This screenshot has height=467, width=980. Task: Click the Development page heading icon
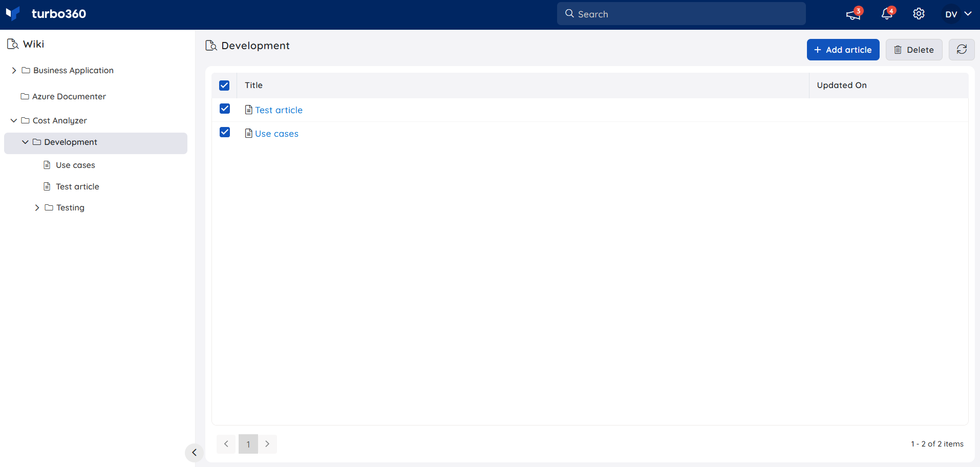click(211, 46)
